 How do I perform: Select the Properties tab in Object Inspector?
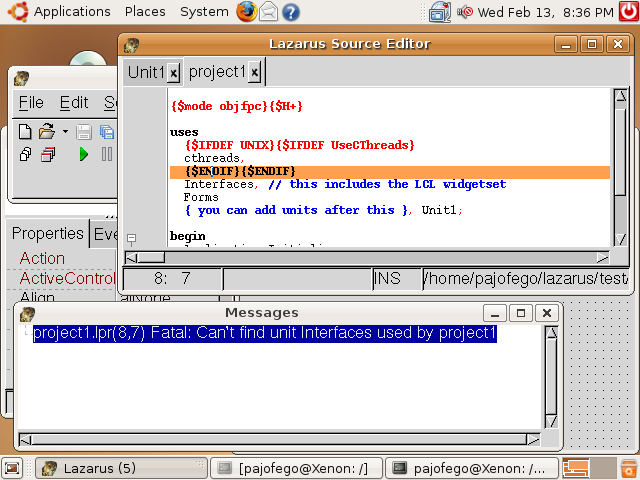click(48, 234)
